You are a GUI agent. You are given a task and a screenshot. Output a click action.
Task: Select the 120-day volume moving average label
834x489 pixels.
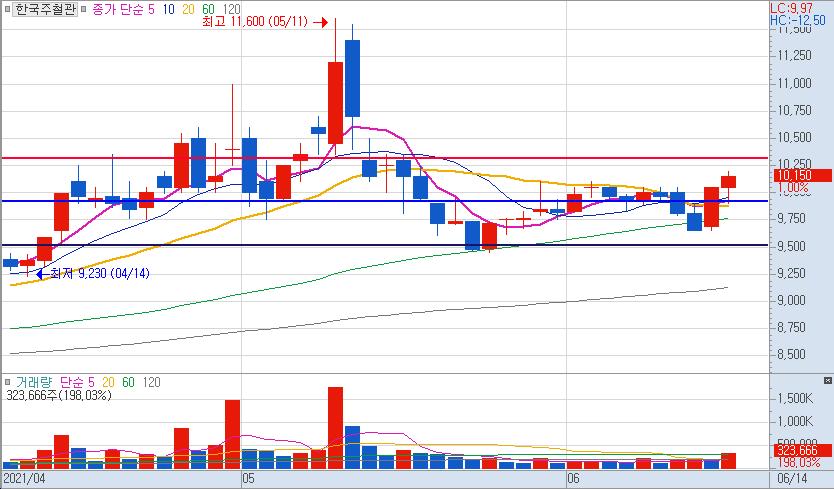pos(152,382)
